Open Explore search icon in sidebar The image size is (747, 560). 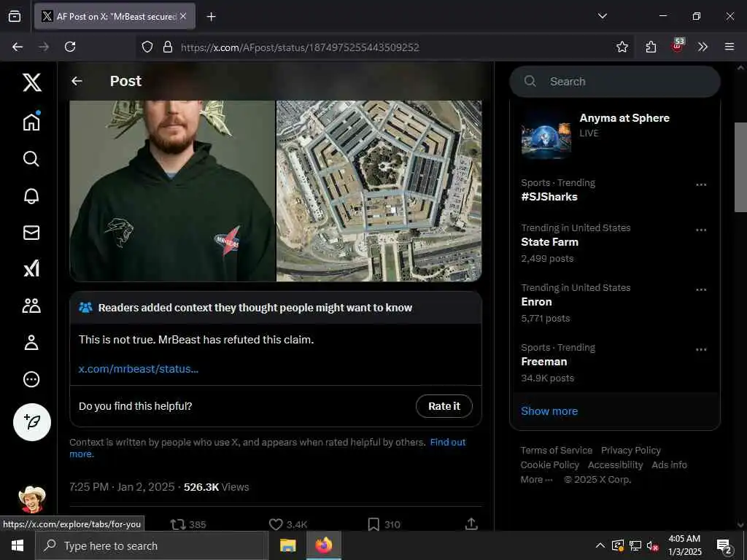tap(31, 158)
